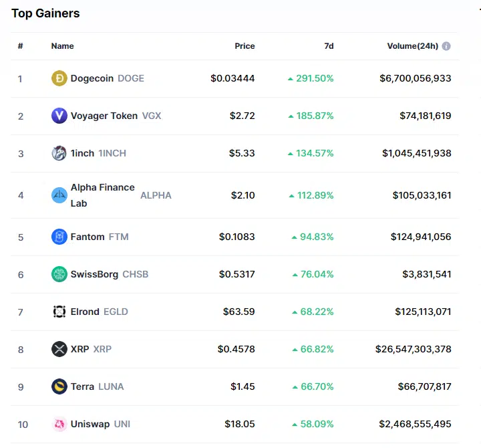Open the Dogecoin DOGE name link

coord(107,78)
